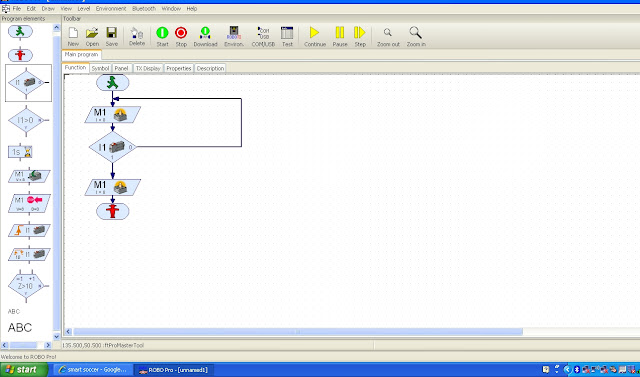Select the 1s time delay element
This screenshot has height=377, width=640.
pos(20,152)
